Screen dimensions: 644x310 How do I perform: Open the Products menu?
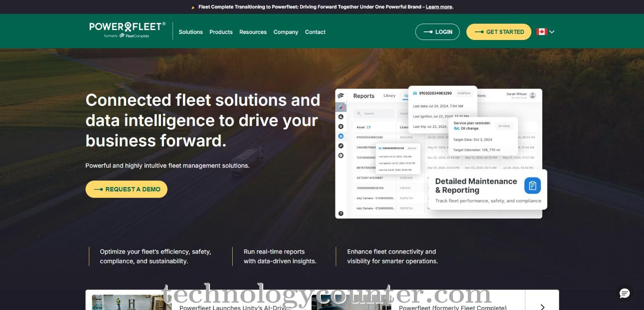(x=221, y=32)
